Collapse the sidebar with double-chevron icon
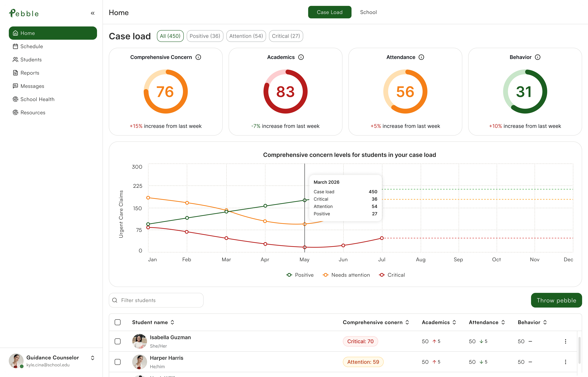Screen dimensions: 588x377 tap(92, 13)
